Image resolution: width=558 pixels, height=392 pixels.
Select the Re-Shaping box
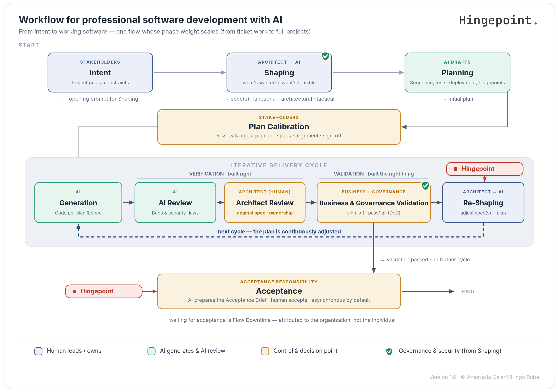[483, 203]
